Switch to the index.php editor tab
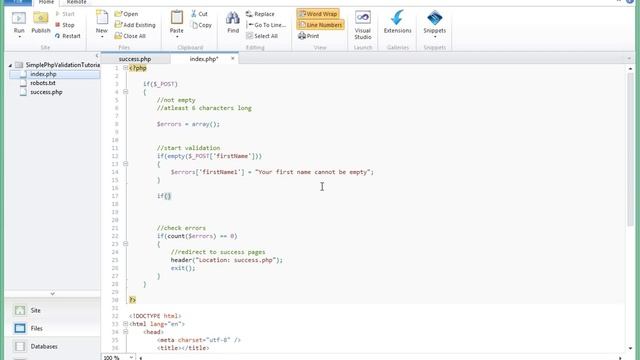 204,59
